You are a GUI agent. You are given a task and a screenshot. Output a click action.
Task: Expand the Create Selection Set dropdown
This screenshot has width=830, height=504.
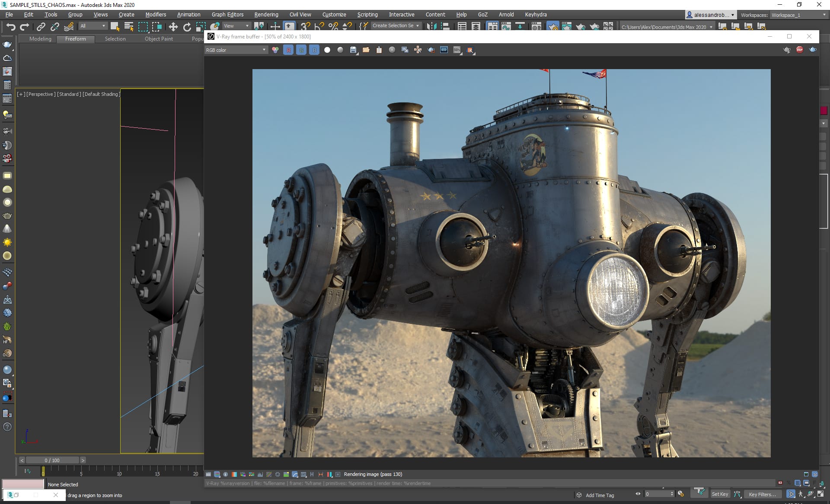coord(418,26)
